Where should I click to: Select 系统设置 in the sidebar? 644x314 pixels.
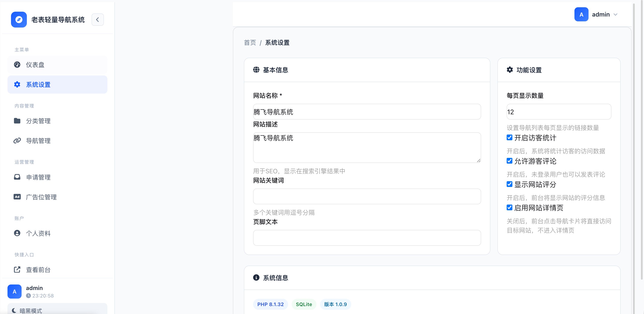(x=57, y=85)
